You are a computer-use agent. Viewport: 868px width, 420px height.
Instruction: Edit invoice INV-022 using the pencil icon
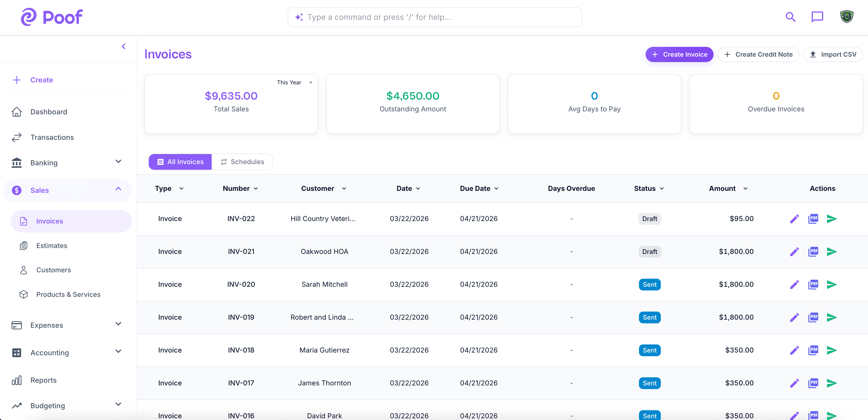point(795,219)
